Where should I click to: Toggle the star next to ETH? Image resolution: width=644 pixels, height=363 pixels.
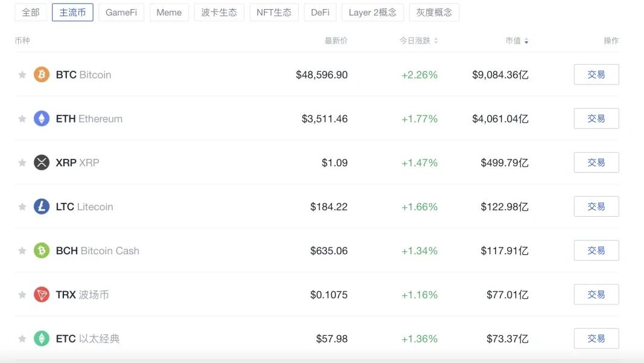click(22, 119)
